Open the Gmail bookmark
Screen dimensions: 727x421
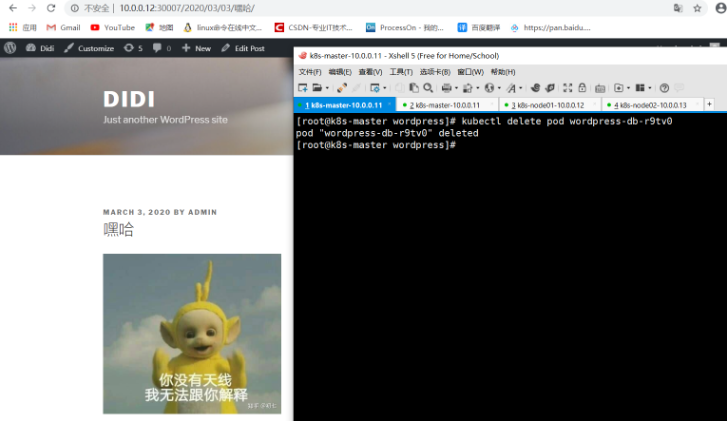64,27
